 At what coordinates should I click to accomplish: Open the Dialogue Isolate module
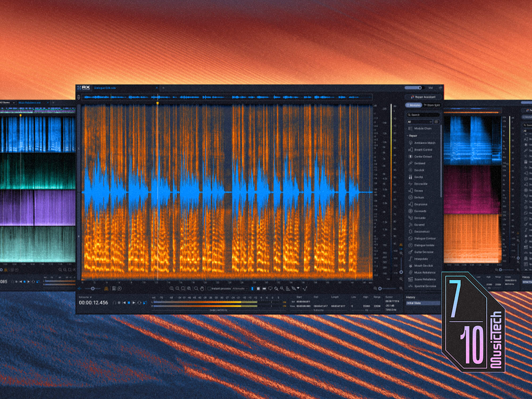pyautogui.click(x=424, y=245)
